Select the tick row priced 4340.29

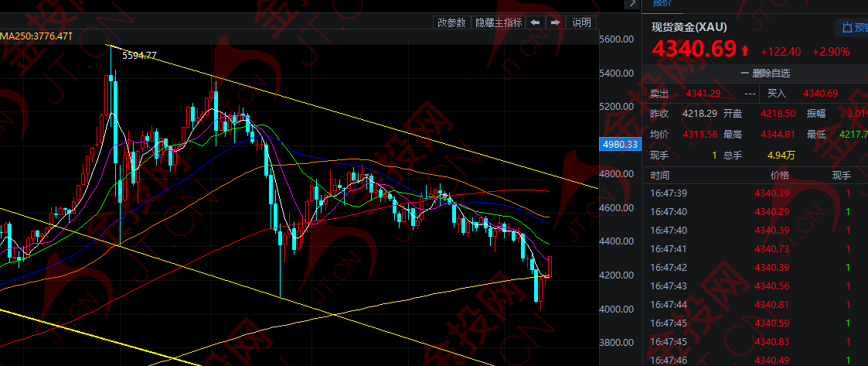pyautogui.click(x=755, y=212)
